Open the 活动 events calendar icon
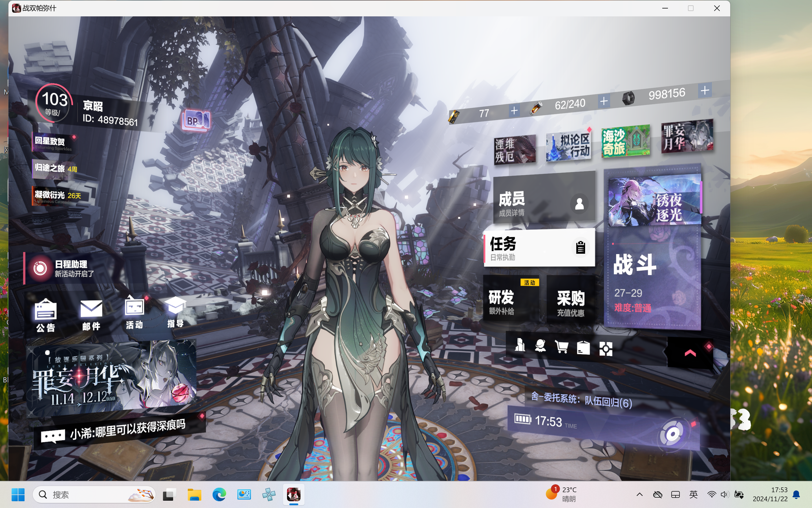The width and height of the screenshot is (812, 508). (134, 313)
